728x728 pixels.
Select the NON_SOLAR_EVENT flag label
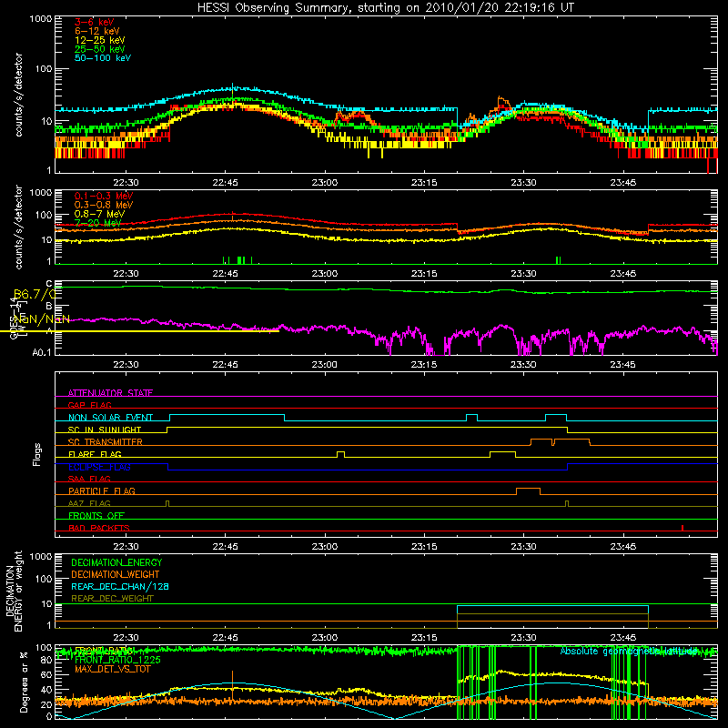tap(110, 418)
